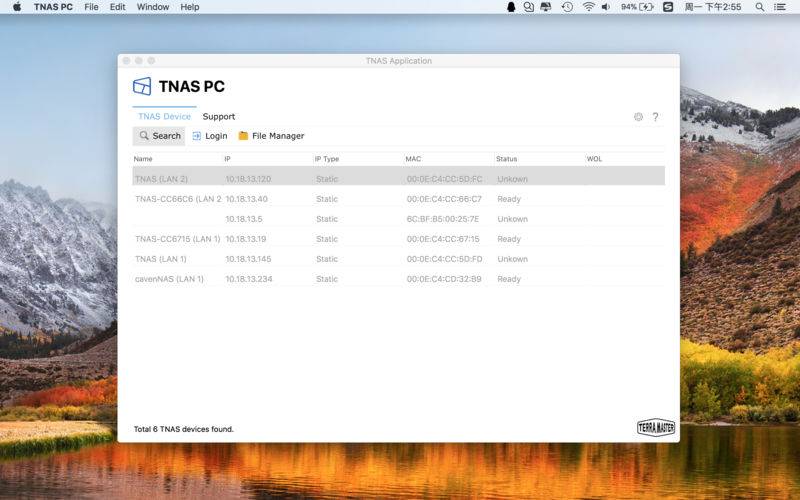Click 'Total 6 TNAS devices found.' status text
The width and height of the screenshot is (800, 500).
point(184,429)
